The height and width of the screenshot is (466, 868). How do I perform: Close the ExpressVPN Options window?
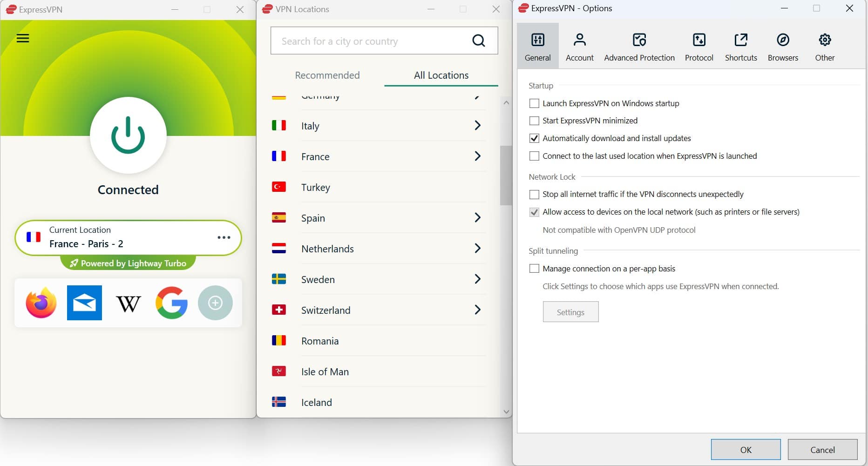849,8
